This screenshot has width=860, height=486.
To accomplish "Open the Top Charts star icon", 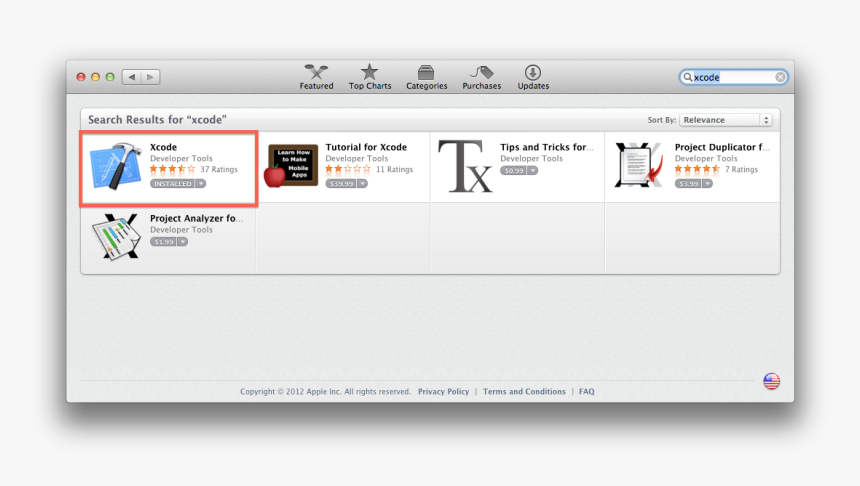I will coord(370,72).
